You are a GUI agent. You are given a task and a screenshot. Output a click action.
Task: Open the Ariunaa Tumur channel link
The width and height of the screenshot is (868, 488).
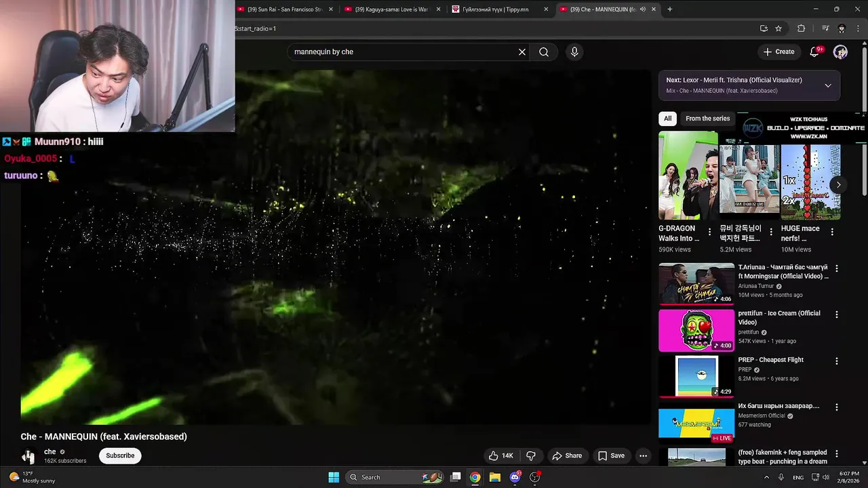[x=757, y=286]
